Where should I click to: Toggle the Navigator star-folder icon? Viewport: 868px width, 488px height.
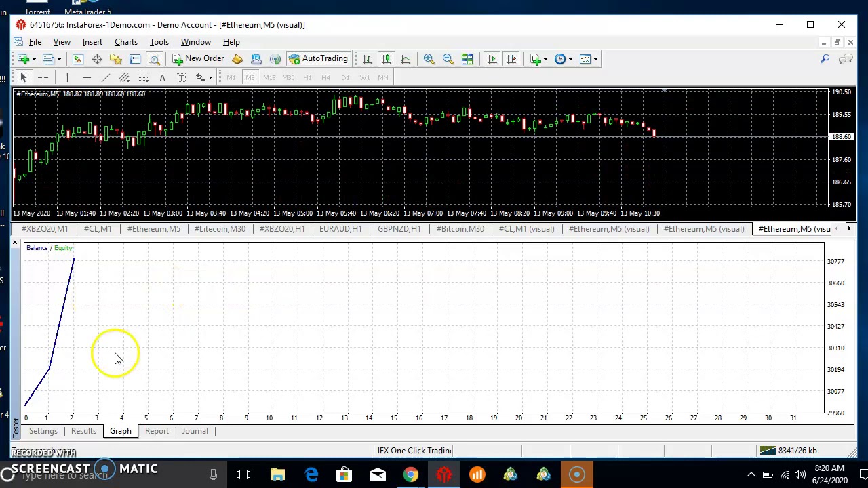(116, 59)
